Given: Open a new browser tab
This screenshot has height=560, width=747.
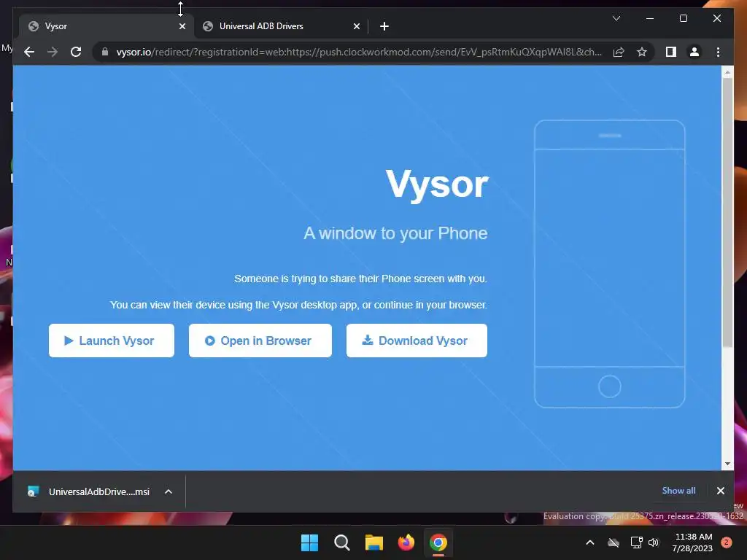Looking at the screenshot, I should (384, 26).
